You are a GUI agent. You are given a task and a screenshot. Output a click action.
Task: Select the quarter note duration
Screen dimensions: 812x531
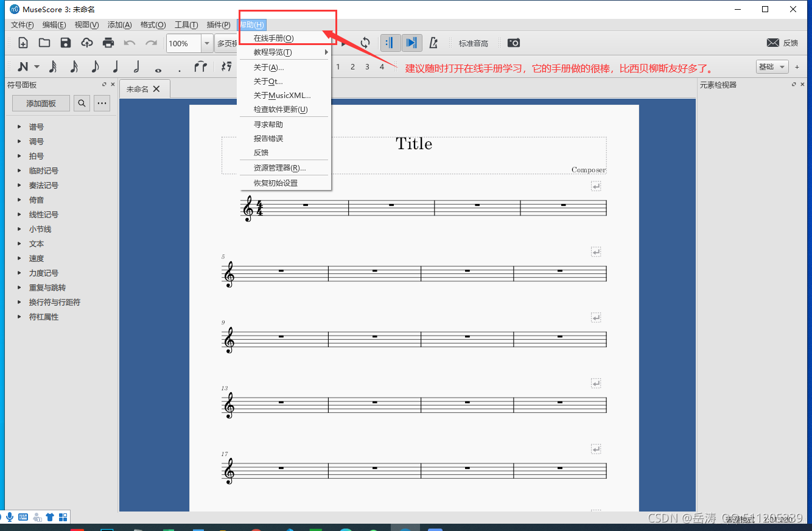tap(116, 67)
